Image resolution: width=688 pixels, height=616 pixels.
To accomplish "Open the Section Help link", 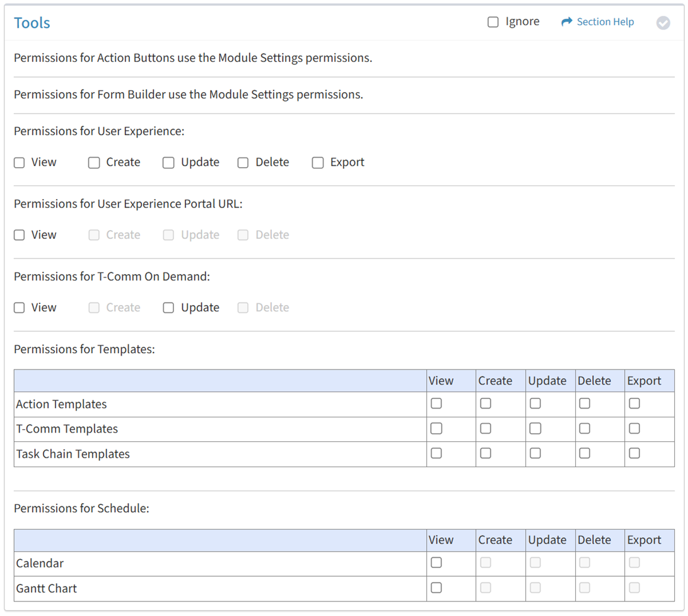I will click(x=605, y=22).
